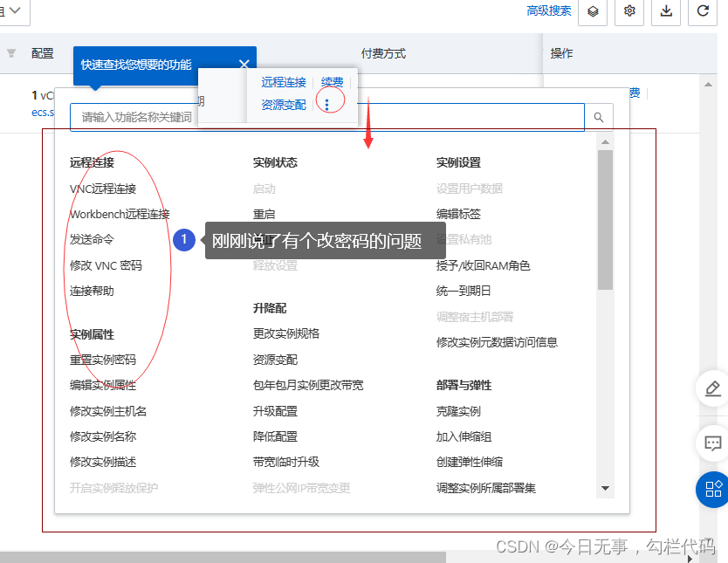
Task: Click the 远程连接 link in popup
Action: pos(283,82)
